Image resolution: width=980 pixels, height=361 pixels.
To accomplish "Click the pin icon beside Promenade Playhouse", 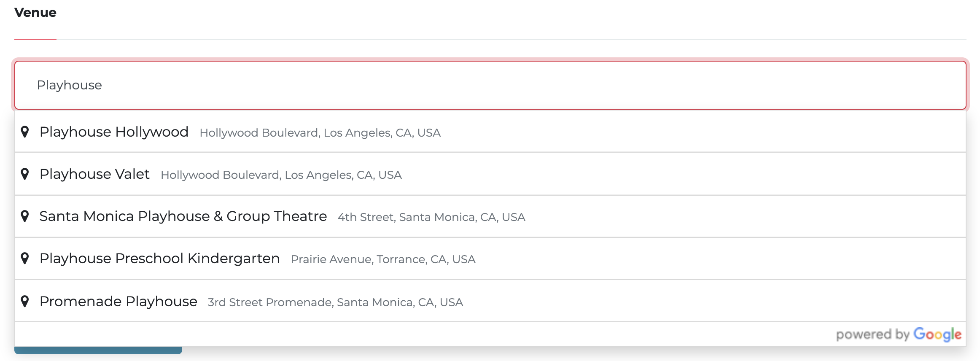I will [x=25, y=302].
